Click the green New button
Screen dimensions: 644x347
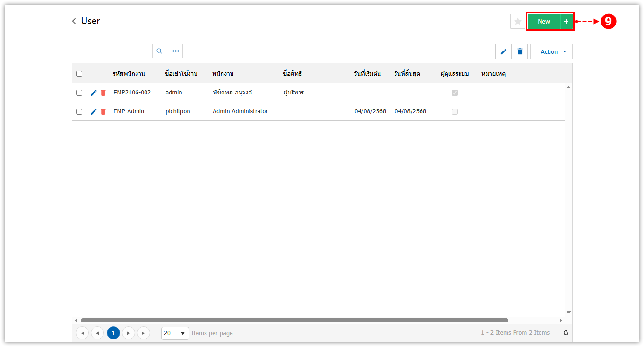point(543,22)
